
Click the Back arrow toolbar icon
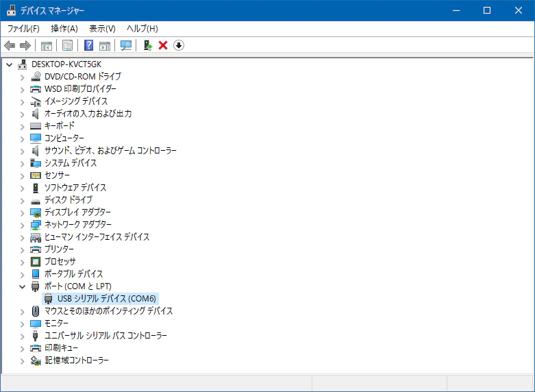tap(10, 45)
